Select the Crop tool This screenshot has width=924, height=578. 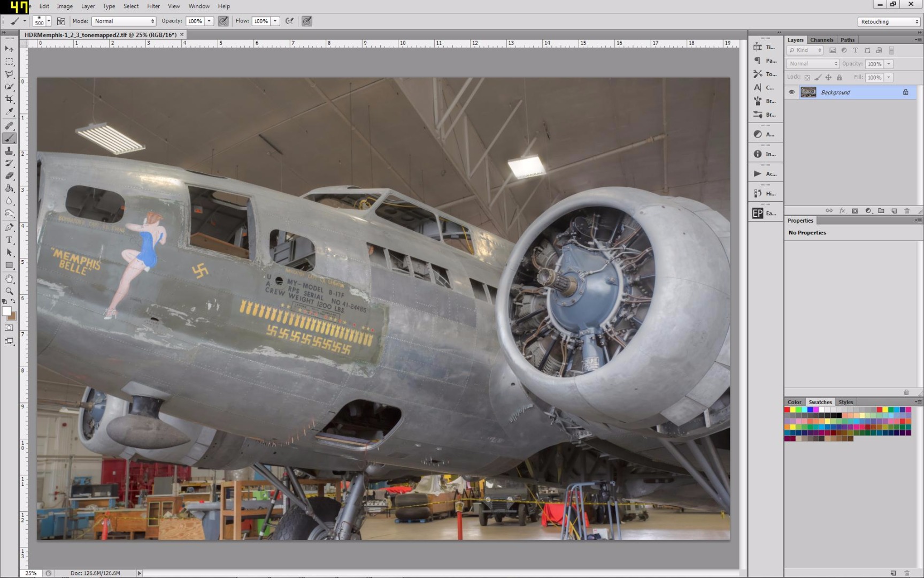point(9,100)
